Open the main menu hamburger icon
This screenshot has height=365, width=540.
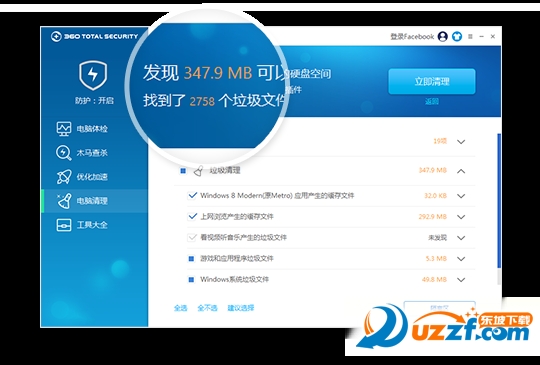470,36
